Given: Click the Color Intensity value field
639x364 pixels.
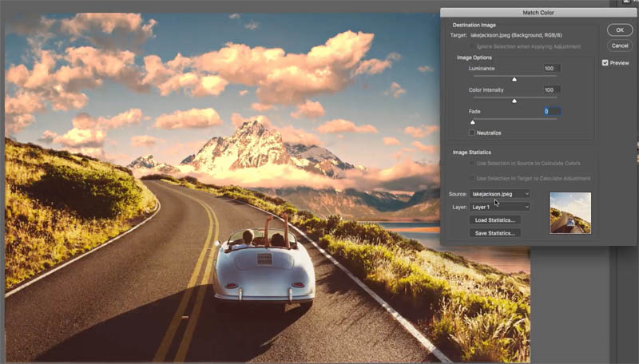Looking at the screenshot, I should point(552,90).
